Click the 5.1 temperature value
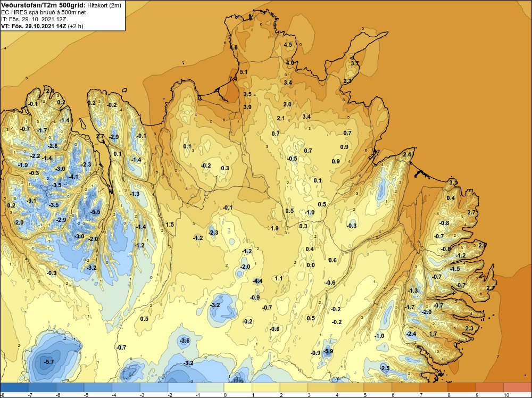 pyautogui.click(x=243, y=72)
